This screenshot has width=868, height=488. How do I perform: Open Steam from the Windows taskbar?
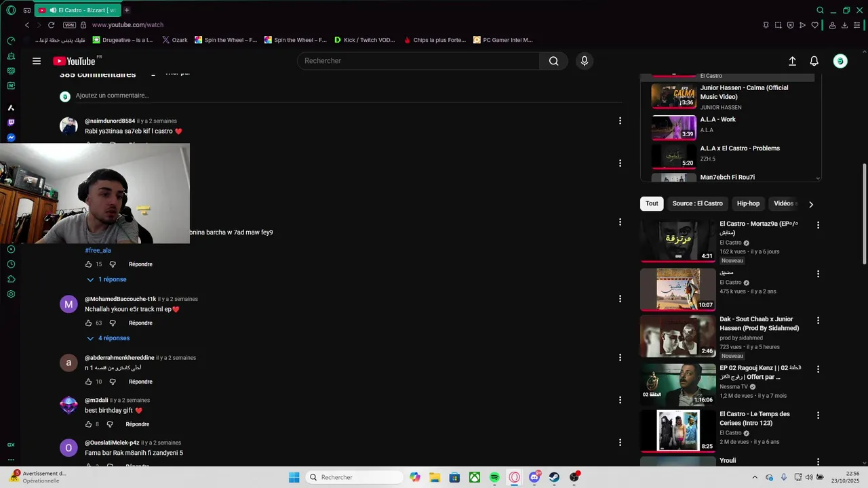(555, 477)
